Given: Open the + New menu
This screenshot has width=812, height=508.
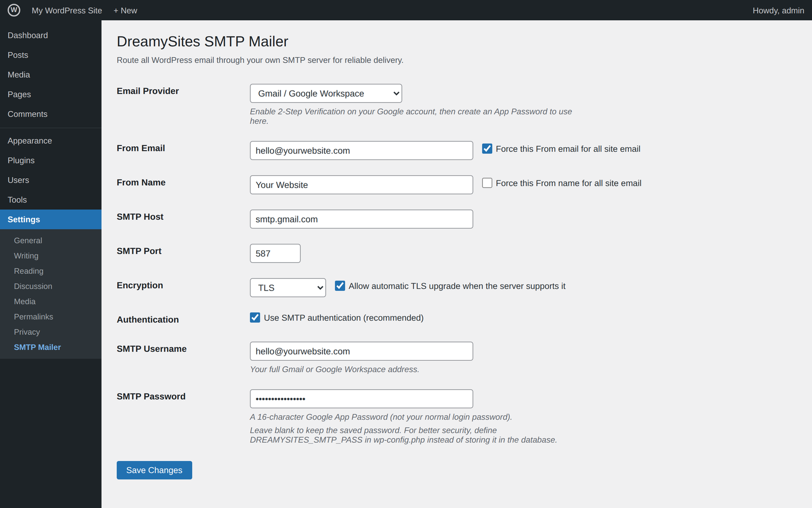Looking at the screenshot, I should 125,10.
